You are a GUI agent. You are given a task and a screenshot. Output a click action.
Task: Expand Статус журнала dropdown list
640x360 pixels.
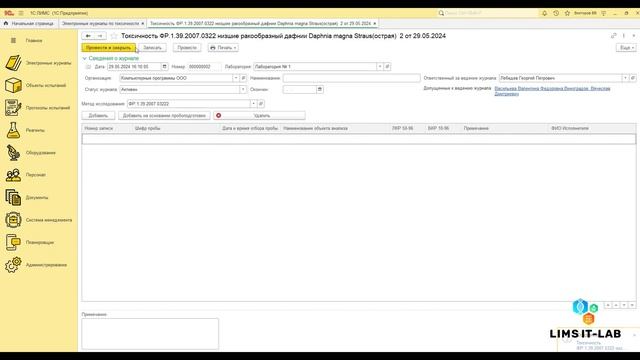[x=243, y=89]
